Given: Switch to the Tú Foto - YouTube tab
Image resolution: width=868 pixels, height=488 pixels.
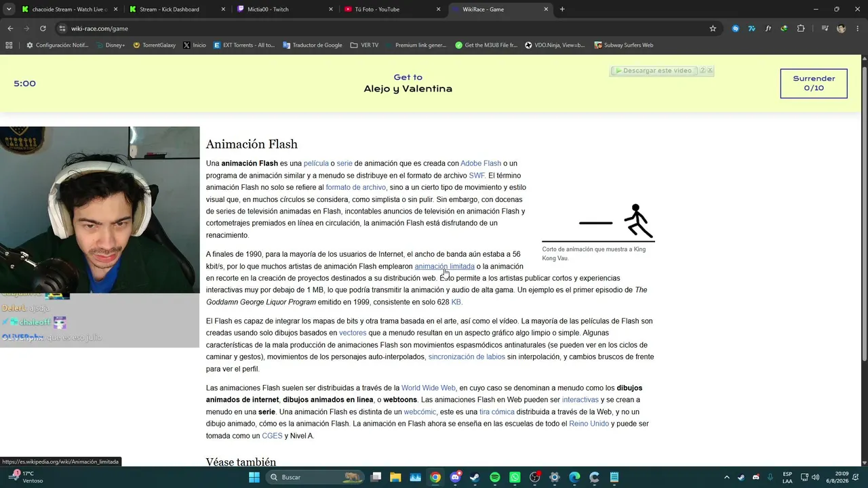Looking at the screenshot, I should 392,9.
